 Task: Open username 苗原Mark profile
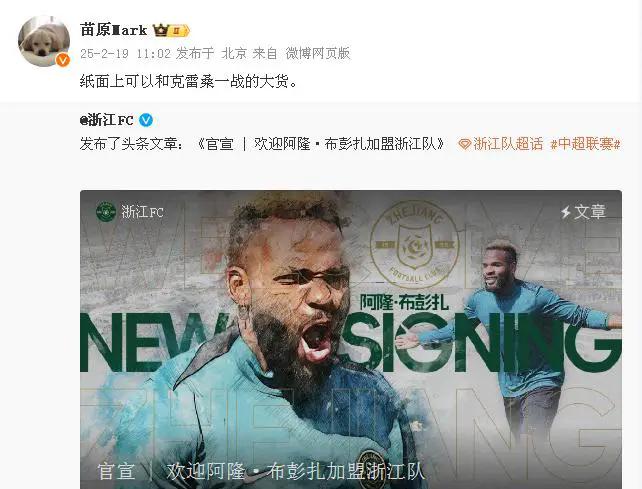pyautogui.click(x=113, y=30)
